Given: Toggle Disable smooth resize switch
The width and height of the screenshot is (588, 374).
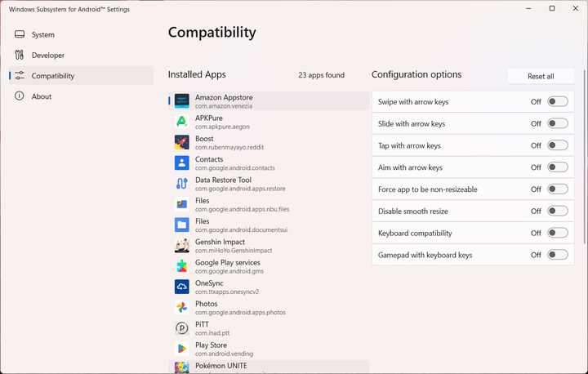Looking at the screenshot, I should (x=557, y=211).
